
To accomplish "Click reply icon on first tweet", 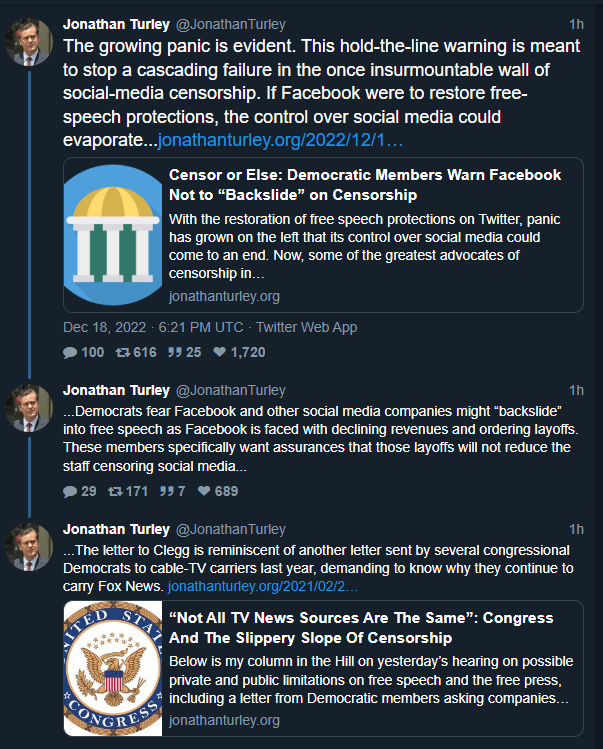I will click(x=70, y=352).
